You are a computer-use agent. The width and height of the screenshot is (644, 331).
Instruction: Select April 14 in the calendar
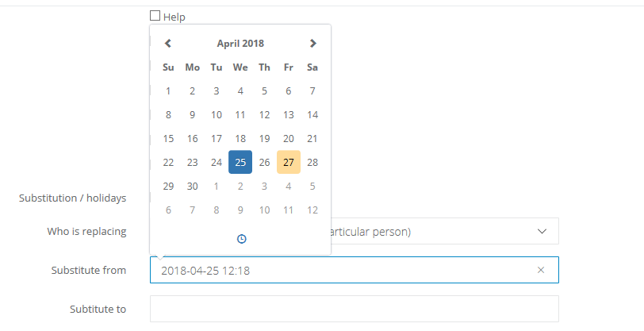(x=312, y=115)
